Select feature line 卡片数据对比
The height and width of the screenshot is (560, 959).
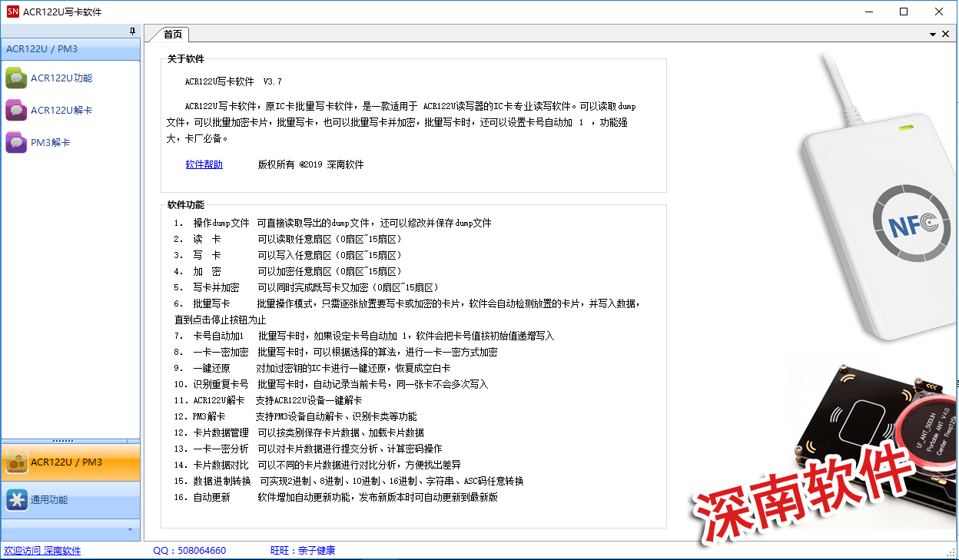point(317,465)
